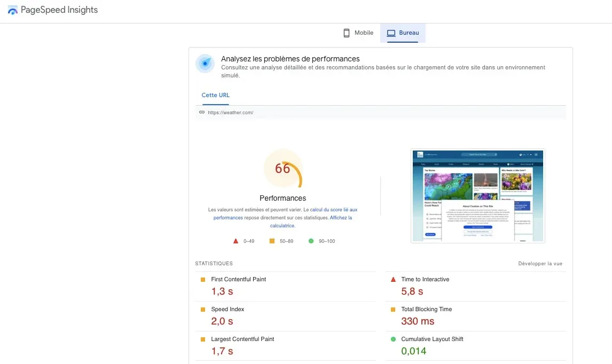Viewport: 612px width, 364px height.
Task: Click the green circle beside Cumulative Layout Shift
Action: (394, 339)
